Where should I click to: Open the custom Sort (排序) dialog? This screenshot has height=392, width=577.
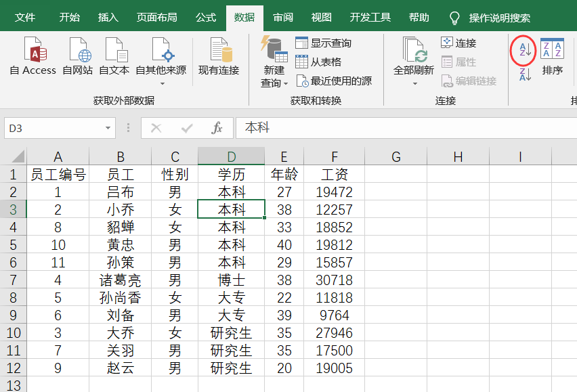click(x=553, y=56)
